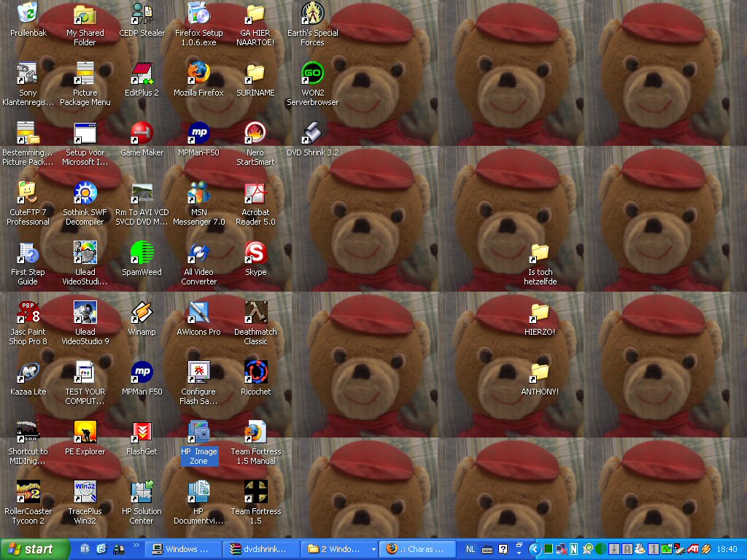Click ATI tray icon
The height and width of the screenshot is (560, 747).
click(x=693, y=549)
